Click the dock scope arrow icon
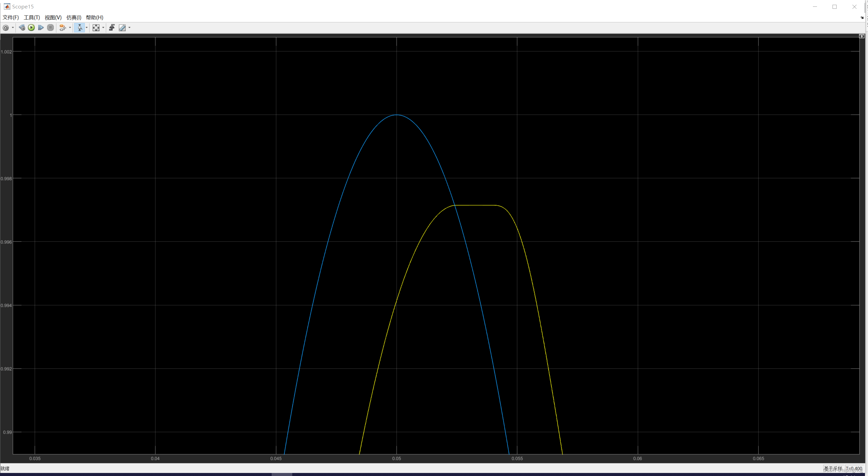 click(862, 18)
